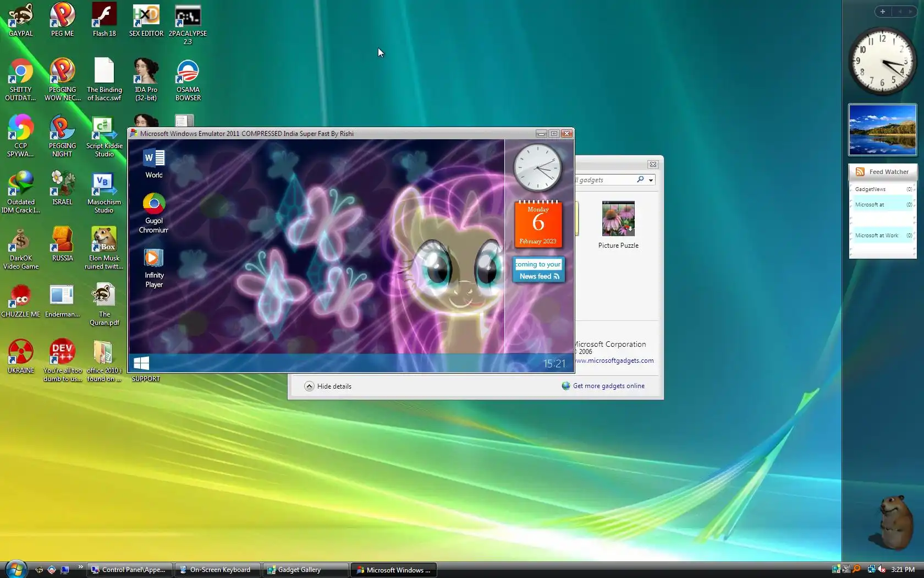Click the SUPPORT desktop label
Viewport: 924px width, 578px height.
[146, 379]
